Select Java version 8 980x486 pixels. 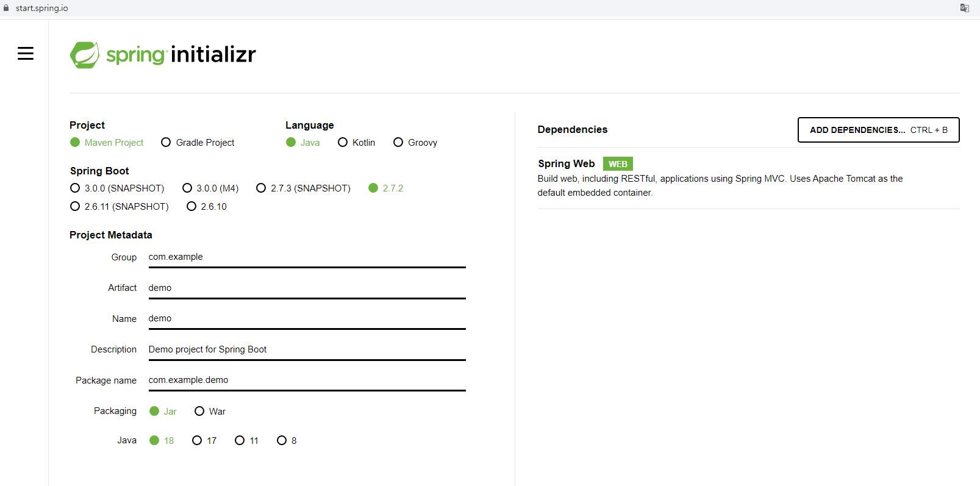click(287, 440)
